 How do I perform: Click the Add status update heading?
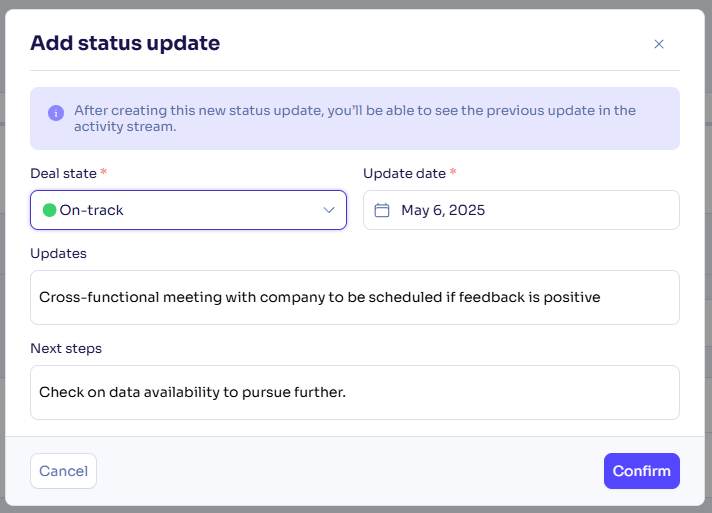point(125,43)
